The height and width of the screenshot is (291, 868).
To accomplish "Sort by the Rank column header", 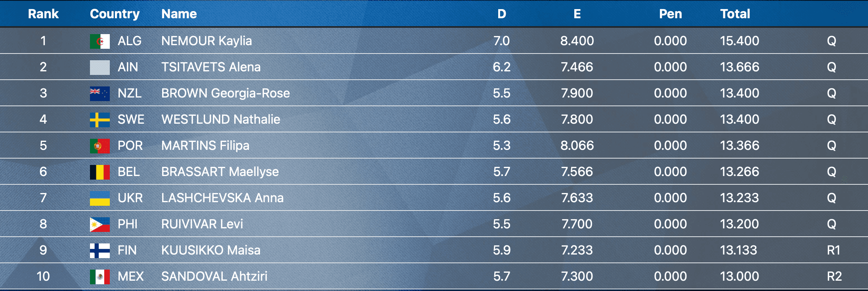I will [43, 14].
